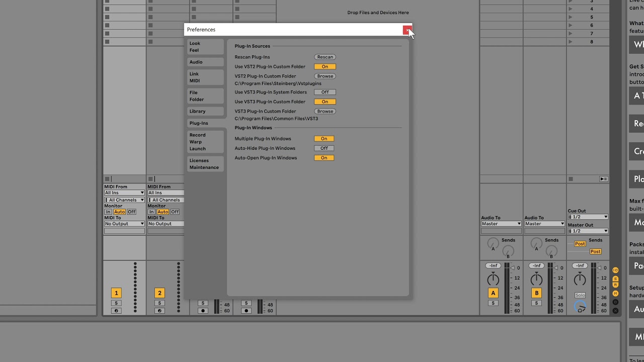Click the master Stop All Clips button

click(x=571, y=179)
